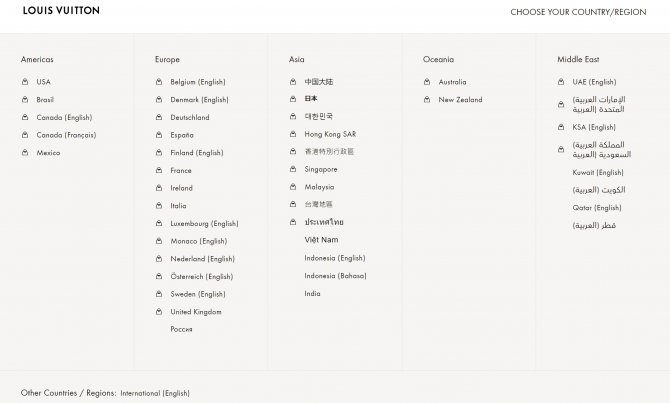Image resolution: width=670 pixels, height=403 pixels.
Task: Choose Brasil as the region
Action: 45,100
